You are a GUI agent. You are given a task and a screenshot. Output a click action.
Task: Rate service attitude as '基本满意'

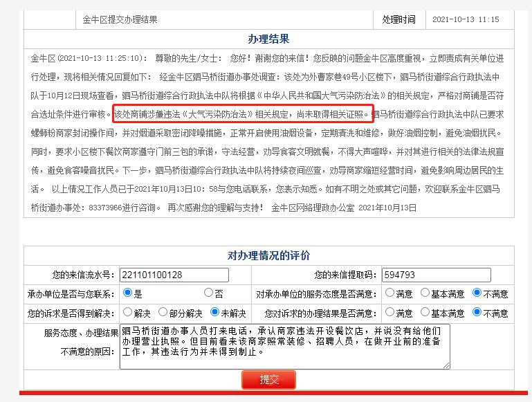tap(425, 293)
